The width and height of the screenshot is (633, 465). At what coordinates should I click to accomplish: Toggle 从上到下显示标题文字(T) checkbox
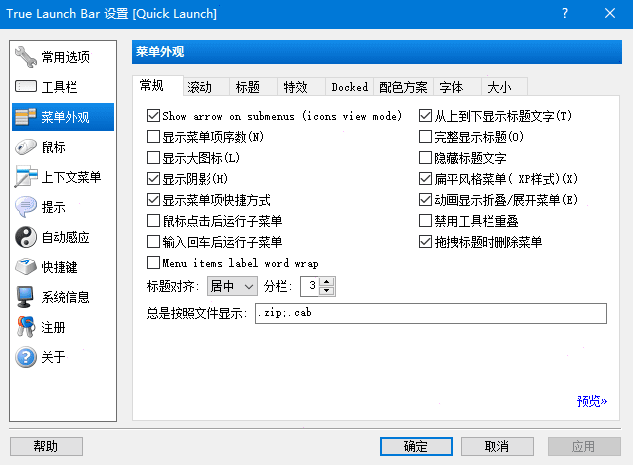(x=425, y=116)
